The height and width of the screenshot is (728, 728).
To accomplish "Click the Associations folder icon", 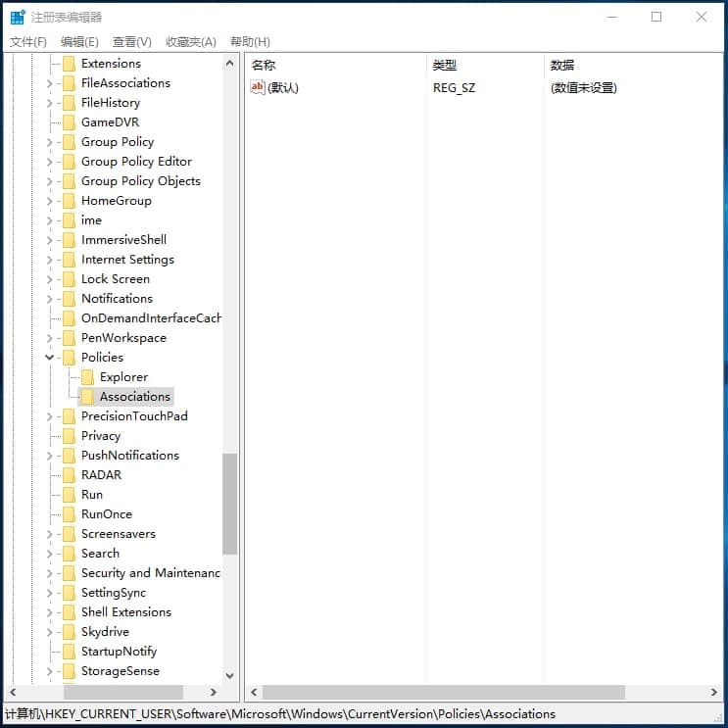I will point(87,397).
